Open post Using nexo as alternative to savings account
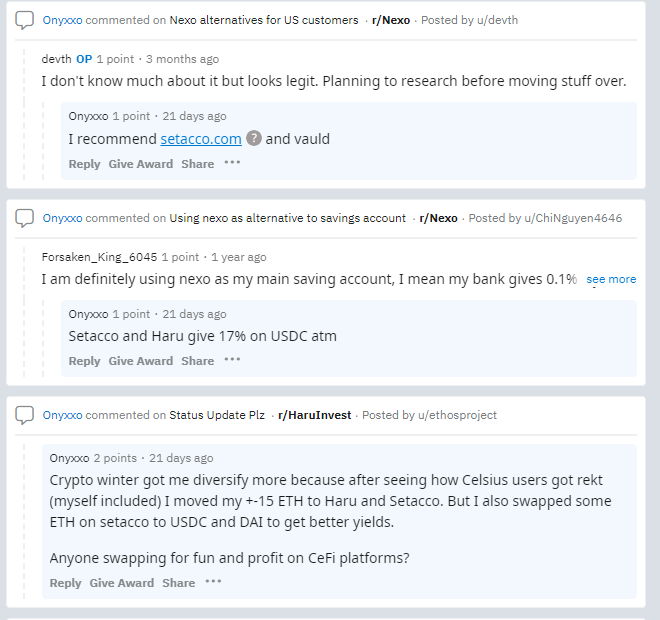 click(x=287, y=218)
